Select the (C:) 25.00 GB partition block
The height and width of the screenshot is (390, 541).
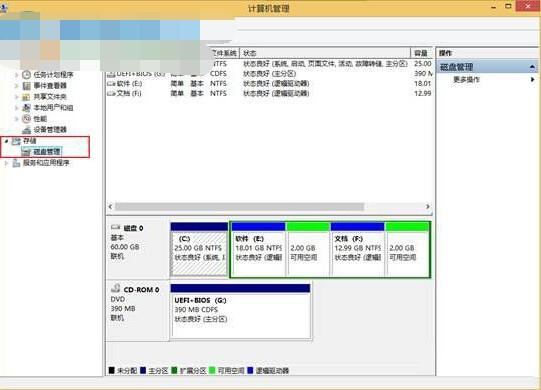coord(199,250)
